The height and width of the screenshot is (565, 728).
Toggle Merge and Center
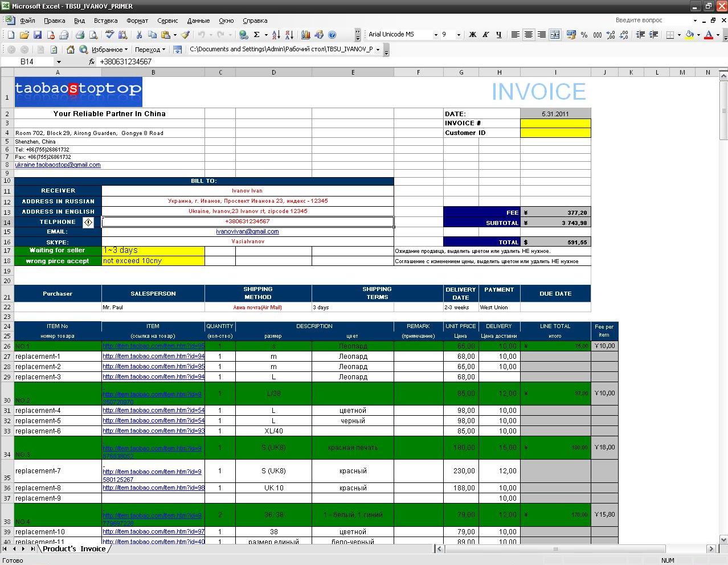coord(554,35)
